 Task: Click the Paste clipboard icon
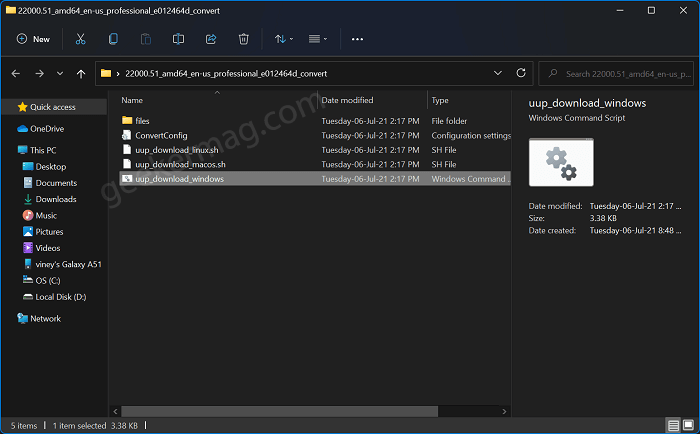point(146,39)
